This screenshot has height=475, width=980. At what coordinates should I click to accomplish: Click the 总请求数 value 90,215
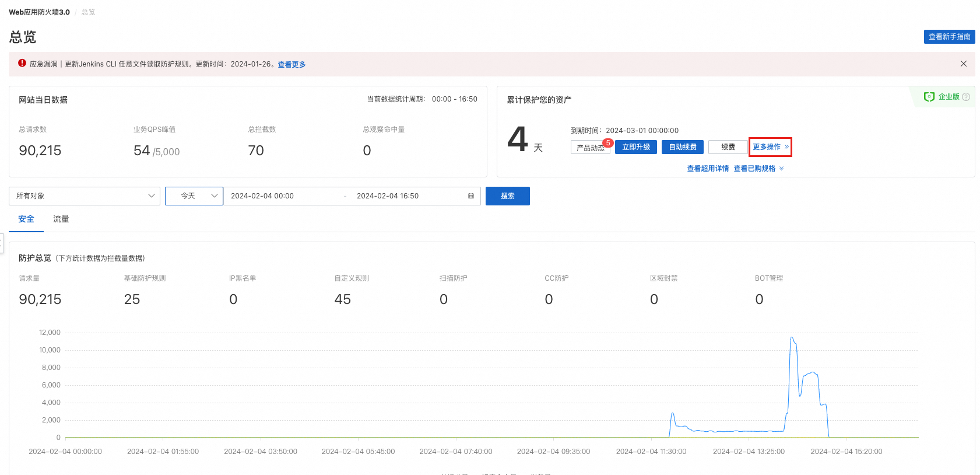coord(40,151)
